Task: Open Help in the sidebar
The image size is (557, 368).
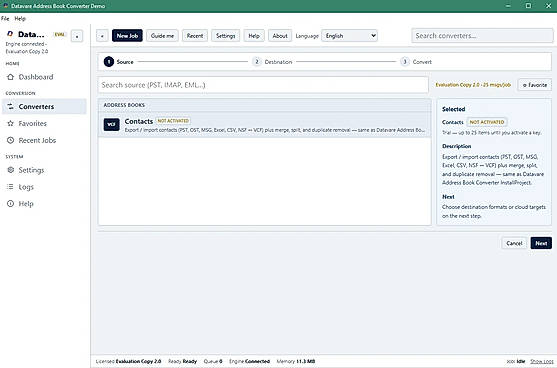Action: [44, 204]
